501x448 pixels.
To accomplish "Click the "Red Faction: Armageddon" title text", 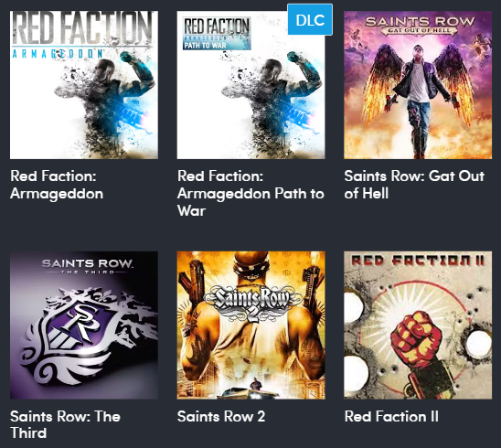I will 57,185.
